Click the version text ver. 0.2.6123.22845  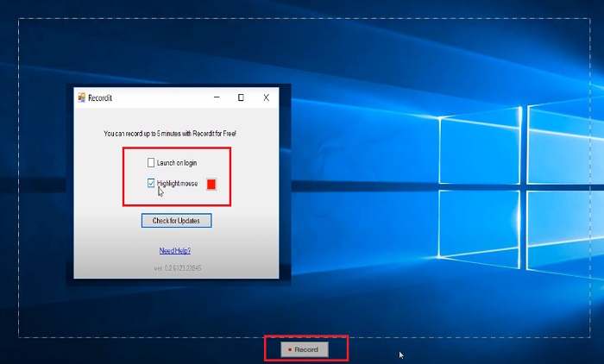[178, 268]
